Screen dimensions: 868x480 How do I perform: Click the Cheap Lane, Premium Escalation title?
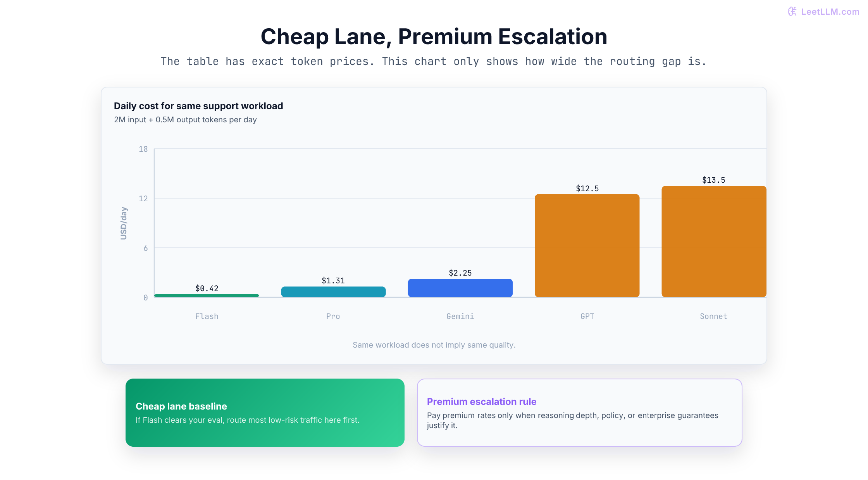(x=434, y=37)
